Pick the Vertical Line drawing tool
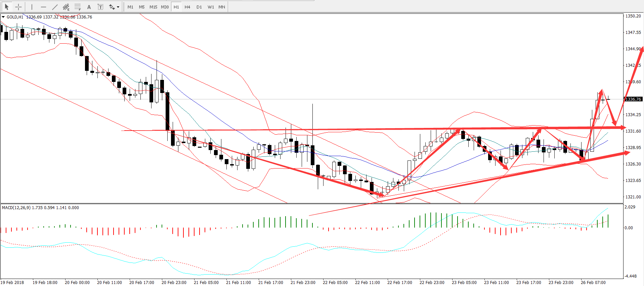 [32, 7]
